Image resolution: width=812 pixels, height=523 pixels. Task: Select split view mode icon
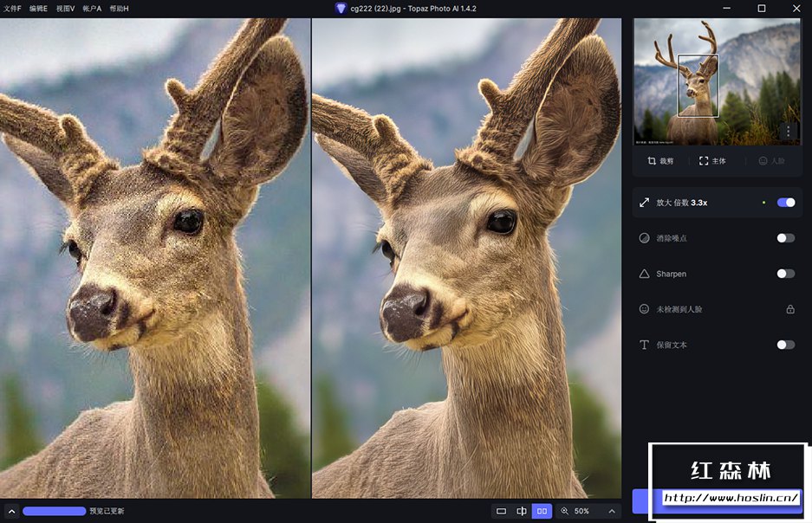coord(522,511)
